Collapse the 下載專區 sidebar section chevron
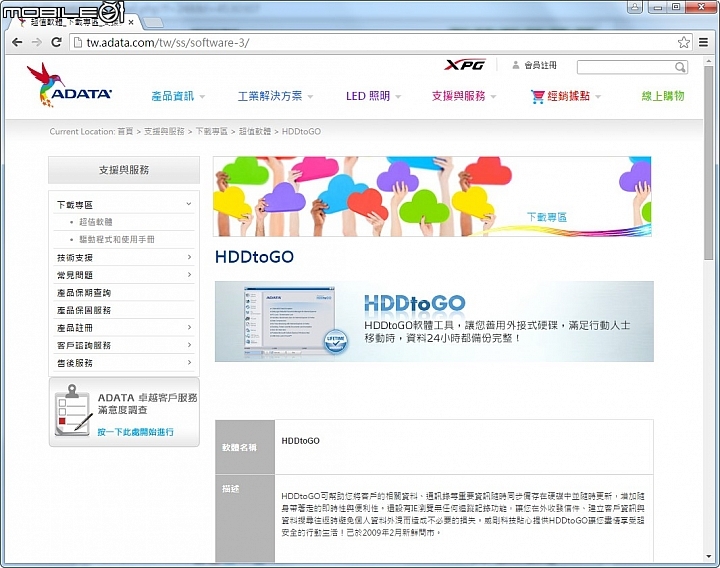The height and width of the screenshot is (568, 720). (189, 204)
